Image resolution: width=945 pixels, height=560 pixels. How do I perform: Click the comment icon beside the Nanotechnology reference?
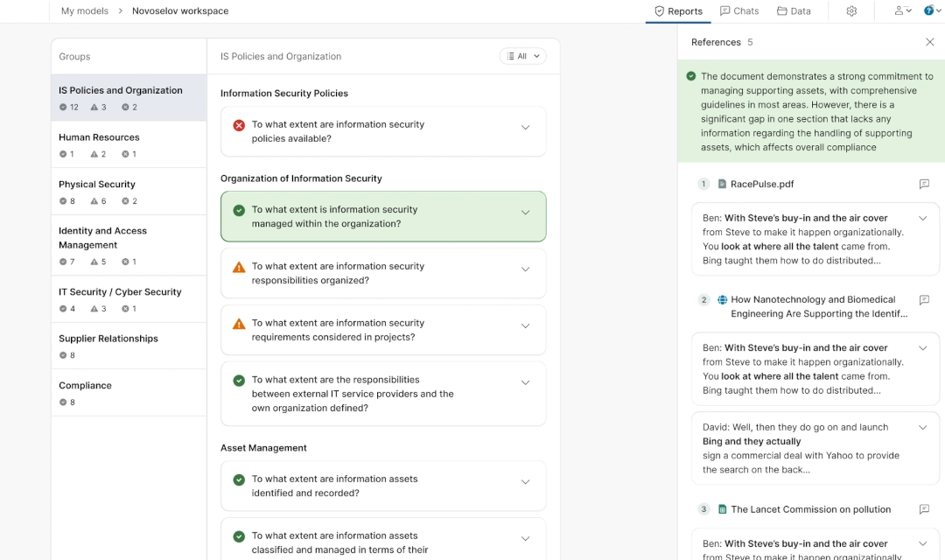click(924, 300)
